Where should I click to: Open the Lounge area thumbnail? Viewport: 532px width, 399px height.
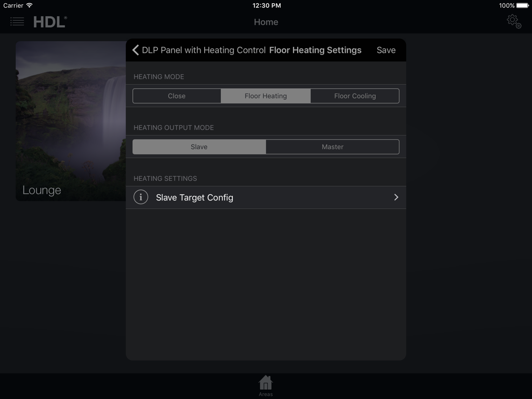(71, 121)
